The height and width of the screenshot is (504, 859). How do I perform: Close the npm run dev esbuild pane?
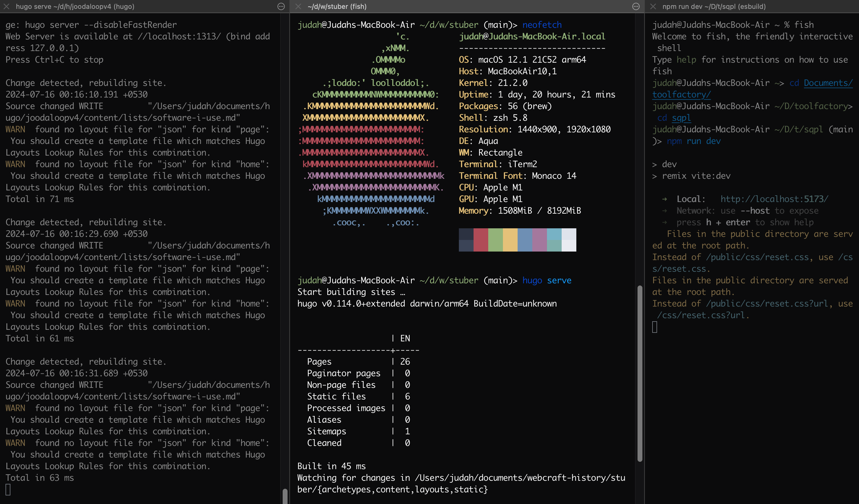point(653,6)
